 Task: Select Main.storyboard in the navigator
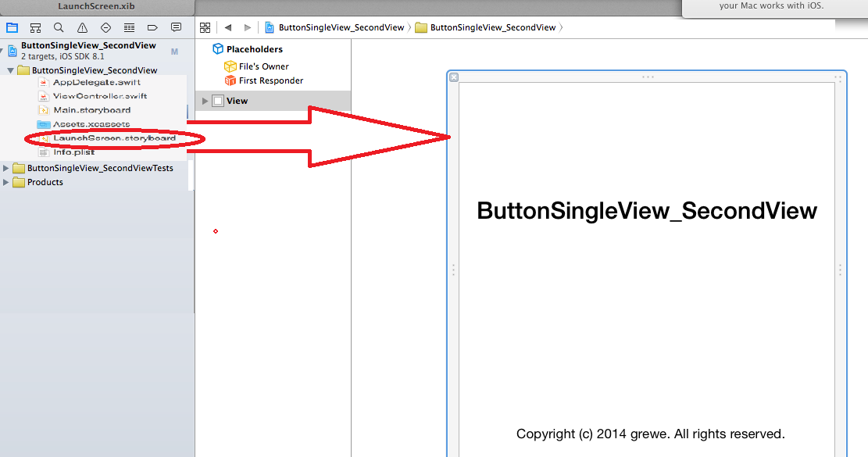[x=91, y=110]
